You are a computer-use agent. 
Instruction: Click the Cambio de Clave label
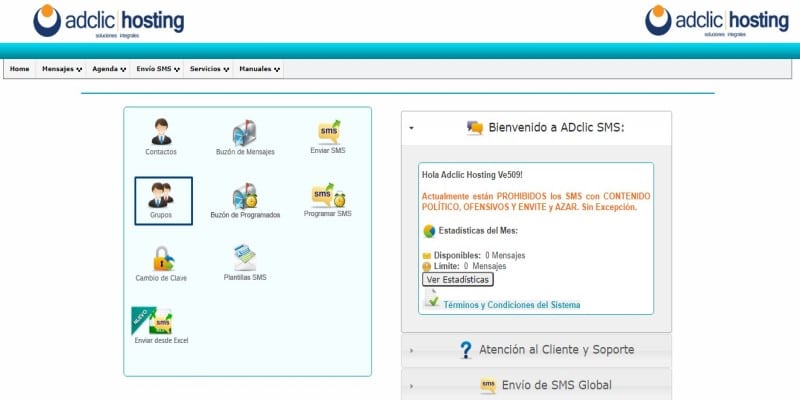point(161,278)
